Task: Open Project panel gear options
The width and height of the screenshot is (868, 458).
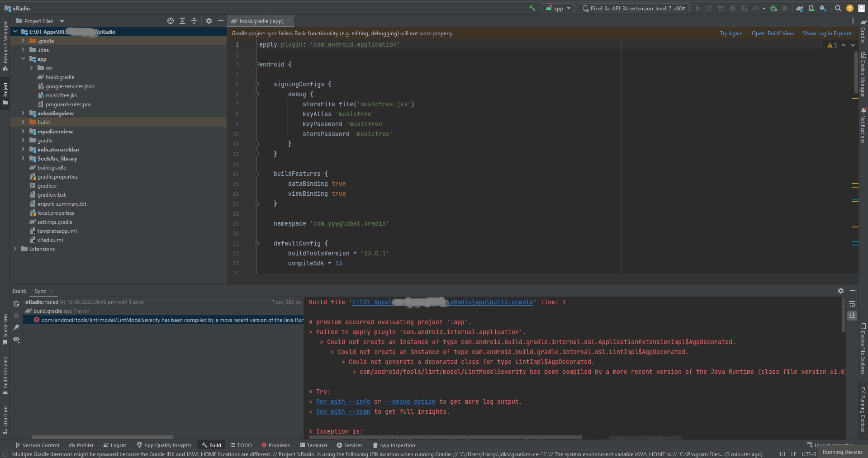Action: [209, 21]
